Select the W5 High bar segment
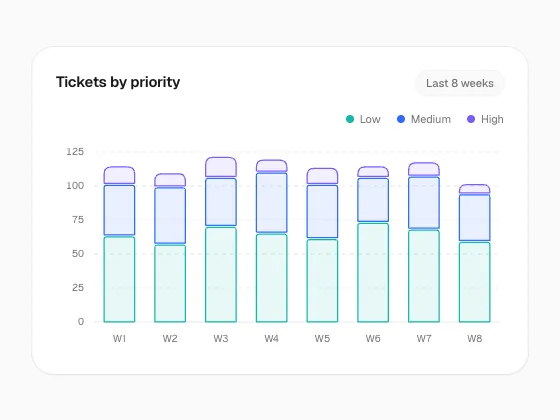 pos(322,176)
